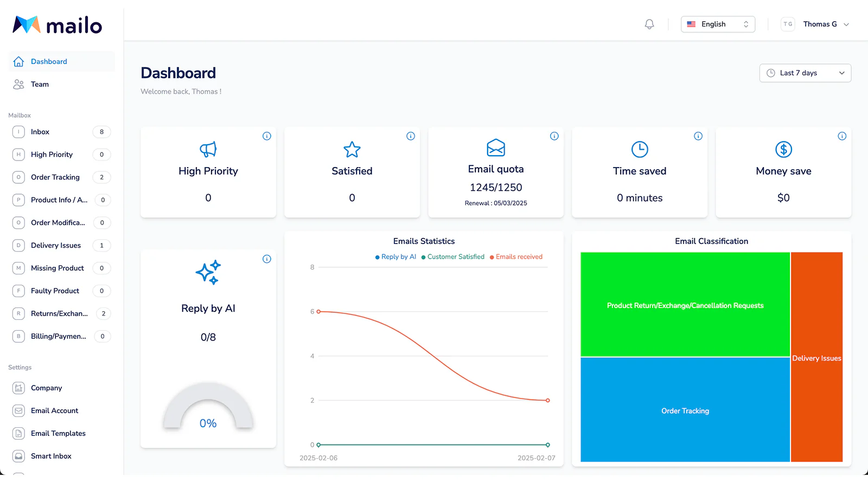Image resolution: width=868 pixels, height=488 pixels.
Task: Click the Email Classification chart title
Action: [712, 241]
